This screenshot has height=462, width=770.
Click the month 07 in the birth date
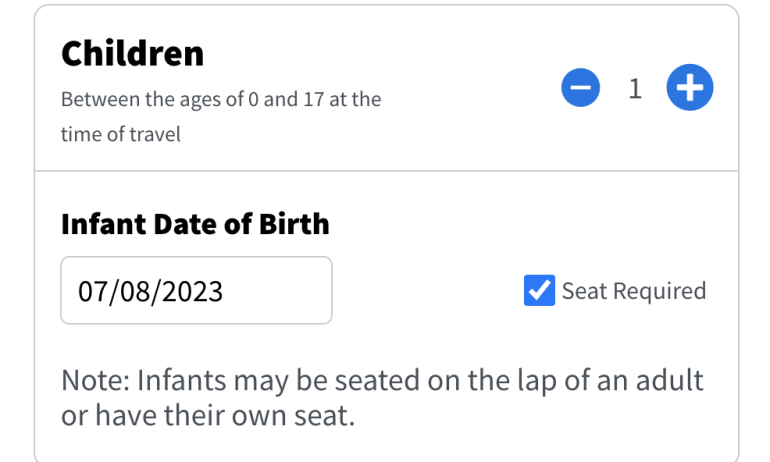pos(90,292)
